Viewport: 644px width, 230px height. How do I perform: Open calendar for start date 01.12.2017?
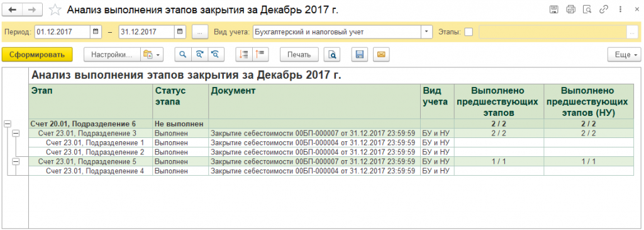coord(96,32)
